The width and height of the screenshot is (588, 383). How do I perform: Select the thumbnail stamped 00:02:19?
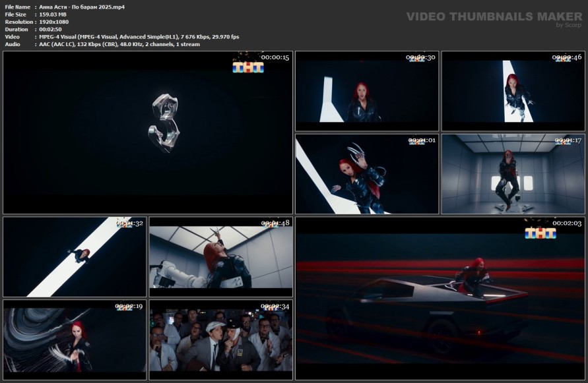tap(75, 340)
